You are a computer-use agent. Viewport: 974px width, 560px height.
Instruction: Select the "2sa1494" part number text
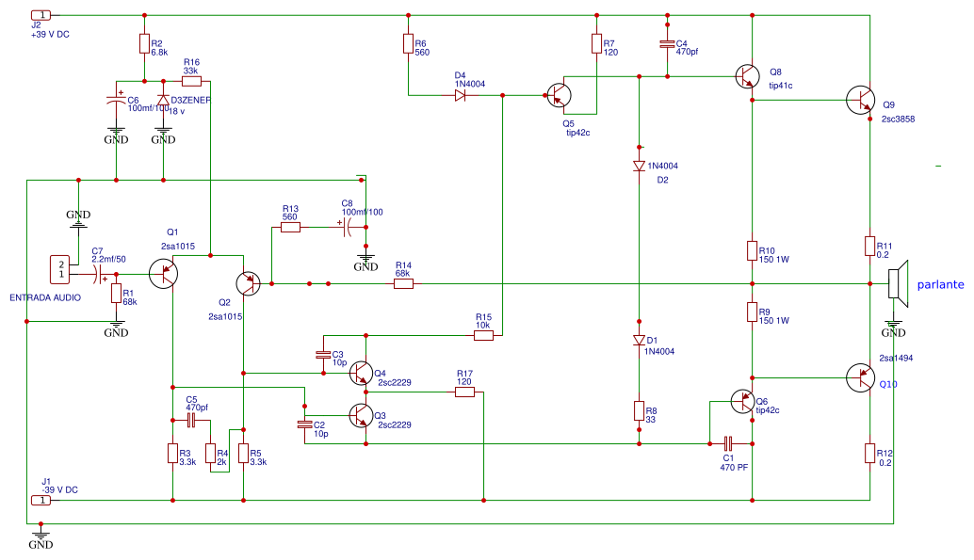[x=896, y=359]
